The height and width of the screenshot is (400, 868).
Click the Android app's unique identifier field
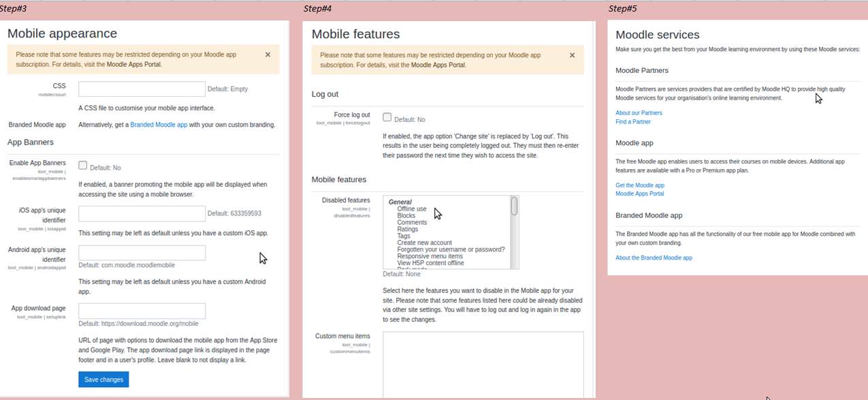pos(142,253)
